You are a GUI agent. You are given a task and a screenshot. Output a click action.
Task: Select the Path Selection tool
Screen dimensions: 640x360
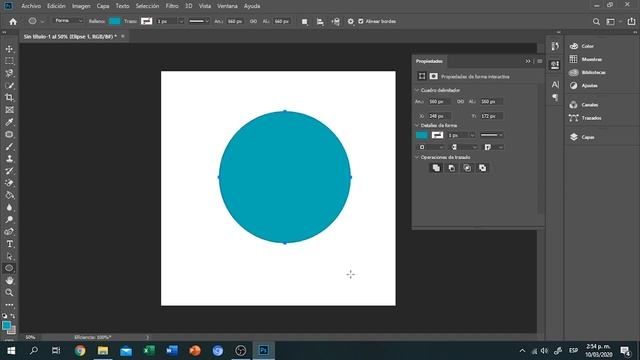coord(9,256)
